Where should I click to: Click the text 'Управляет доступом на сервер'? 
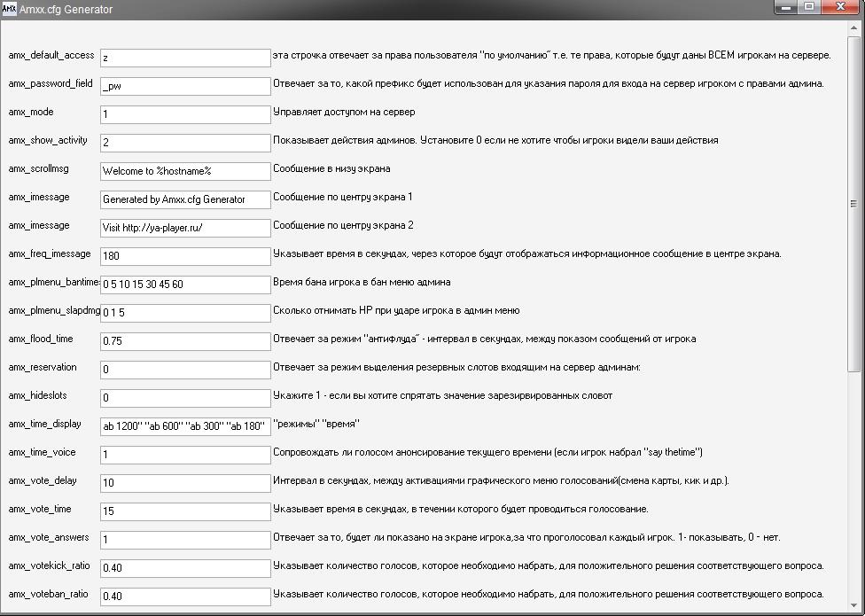coord(344,112)
